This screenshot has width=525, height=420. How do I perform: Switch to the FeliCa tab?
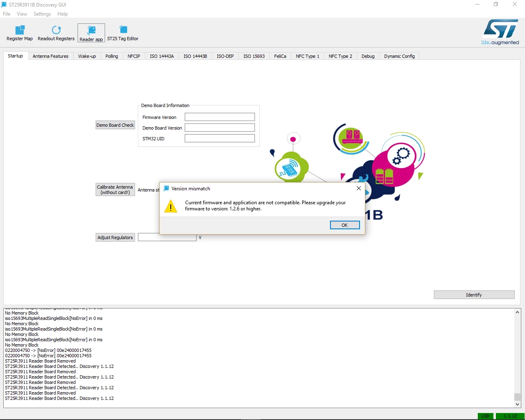click(x=280, y=56)
